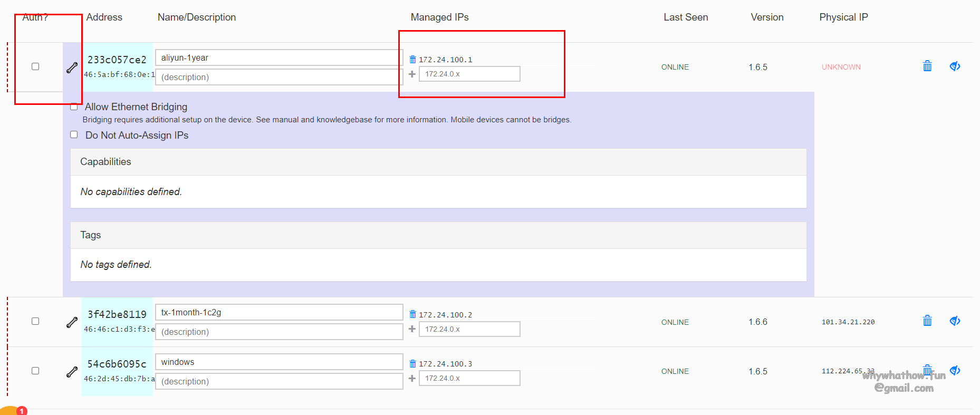
Task: Delete managed IP 172.24.100.1 via trash icon
Action: (412, 60)
